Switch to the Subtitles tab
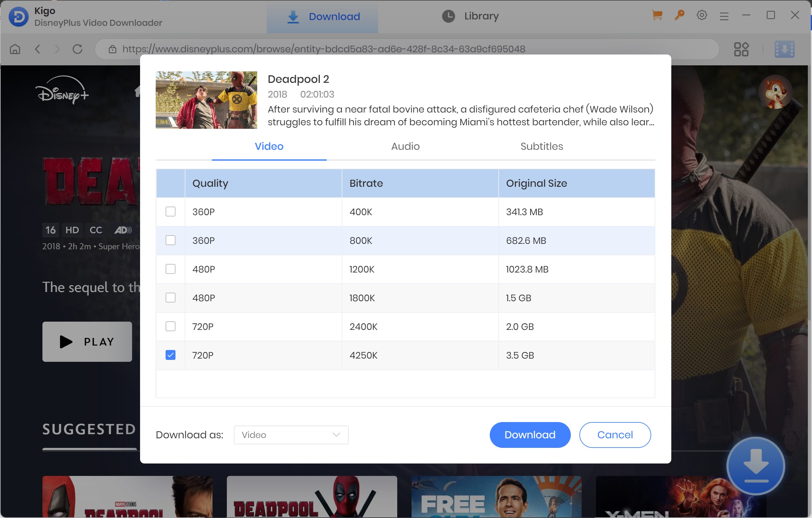 tap(541, 147)
